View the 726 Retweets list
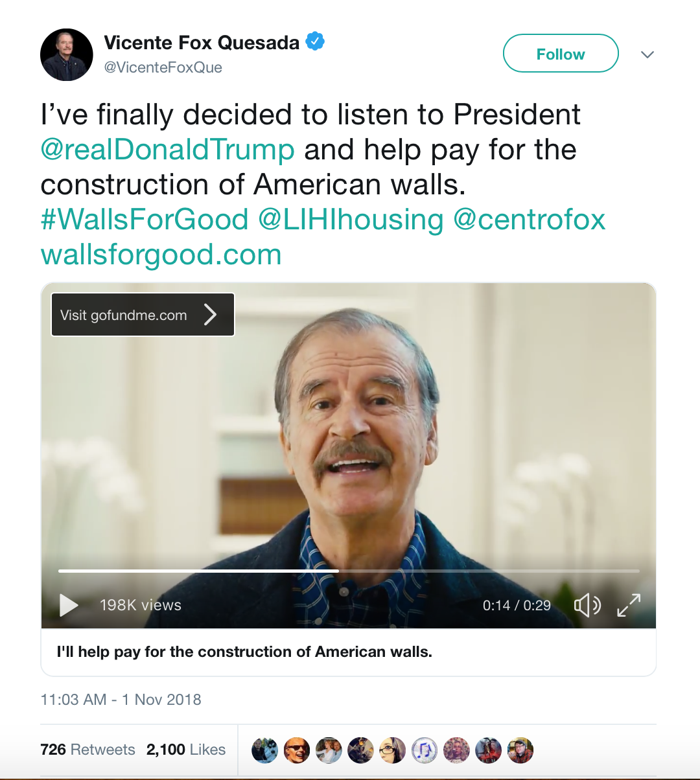 pos(87,750)
